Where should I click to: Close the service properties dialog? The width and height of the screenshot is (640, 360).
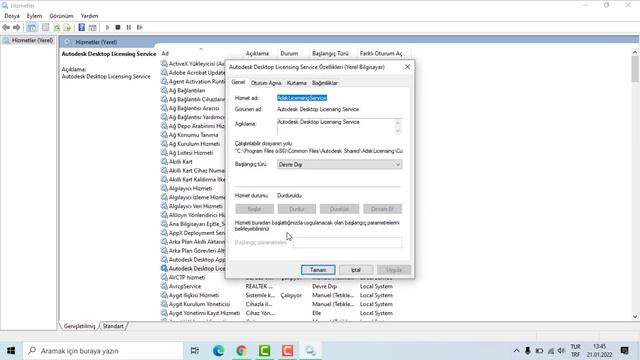407,67
